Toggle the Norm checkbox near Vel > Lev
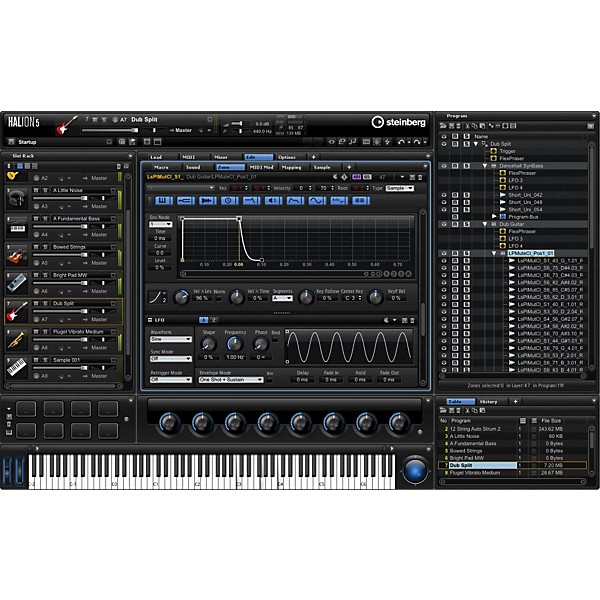Viewport: 600px width, 600px height. 219,298
